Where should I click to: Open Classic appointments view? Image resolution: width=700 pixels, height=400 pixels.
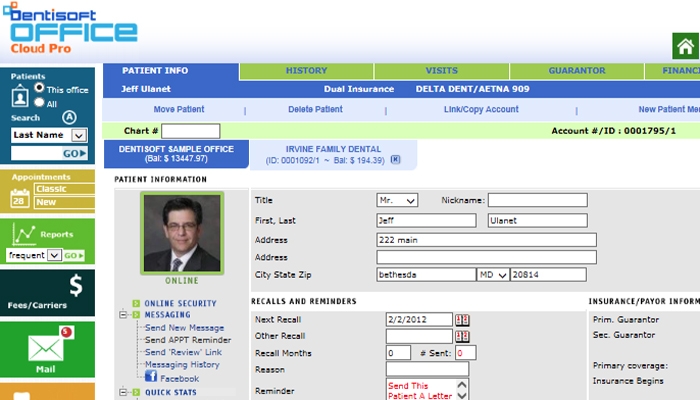[64, 189]
